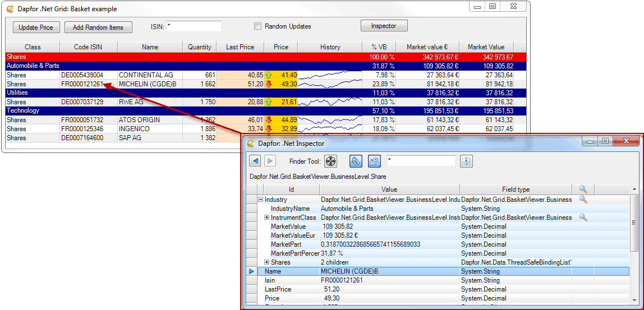The image size is (644, 310).
Task: Click the Id column header in Inspector
Action: tap(291, 189)
